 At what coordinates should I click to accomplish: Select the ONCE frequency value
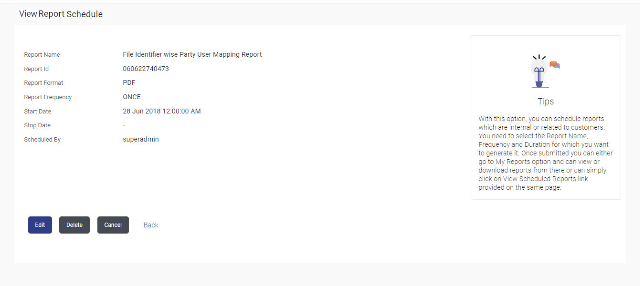(132, 97)
